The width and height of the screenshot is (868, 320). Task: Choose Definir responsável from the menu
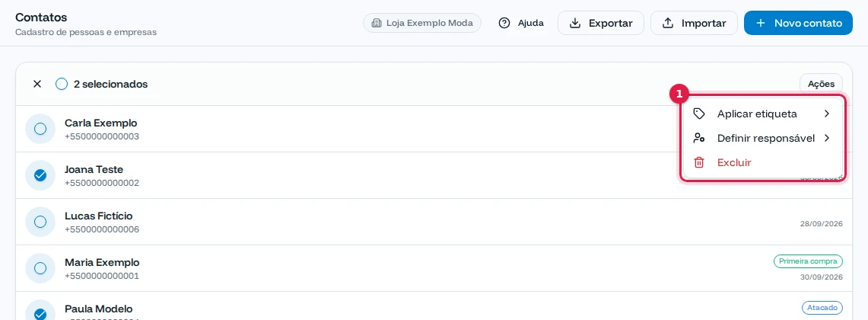763,138
